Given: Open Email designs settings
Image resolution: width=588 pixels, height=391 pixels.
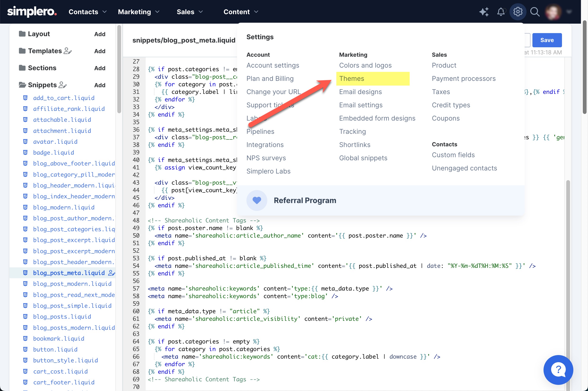Looking at the screenshot, I should [360, 92].
